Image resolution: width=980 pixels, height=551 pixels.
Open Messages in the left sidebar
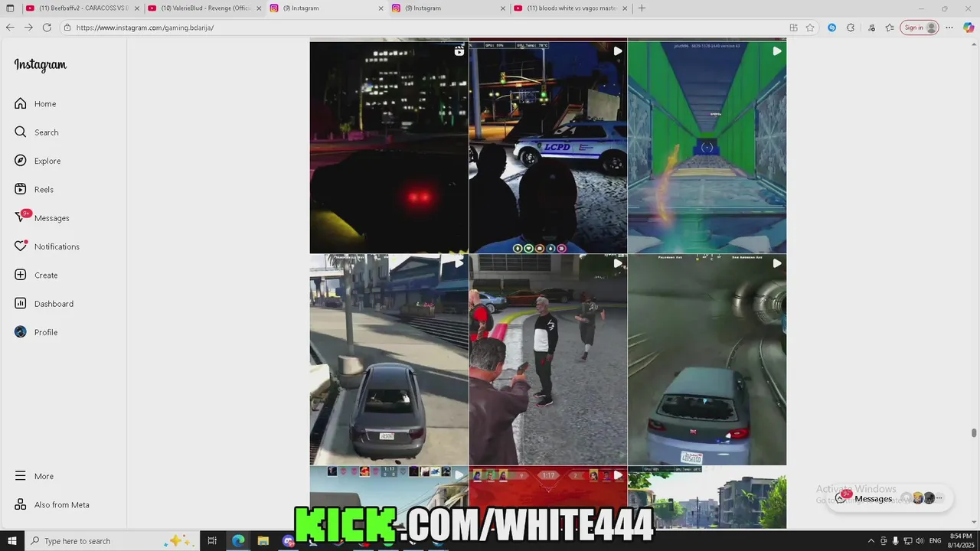point(42,218)
